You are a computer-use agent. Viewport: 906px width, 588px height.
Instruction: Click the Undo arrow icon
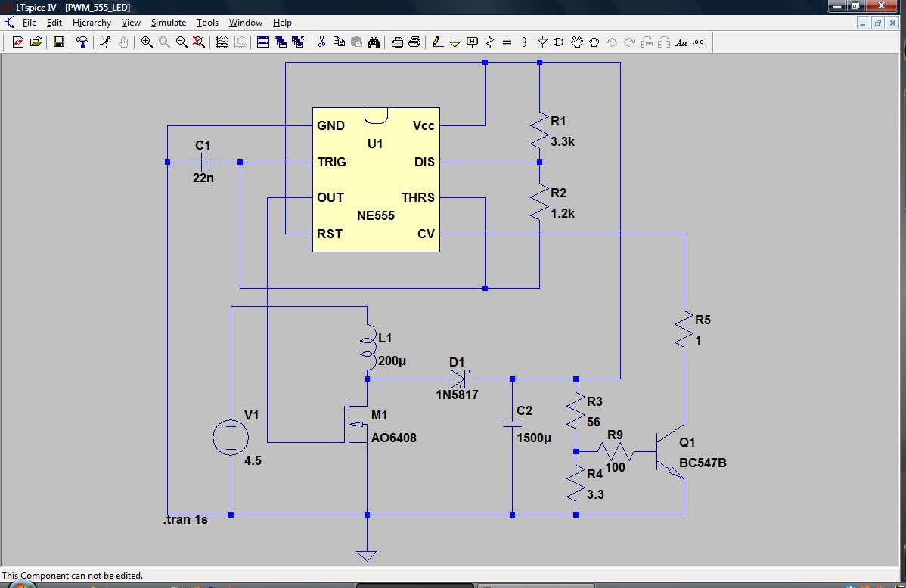pos(611,42)
